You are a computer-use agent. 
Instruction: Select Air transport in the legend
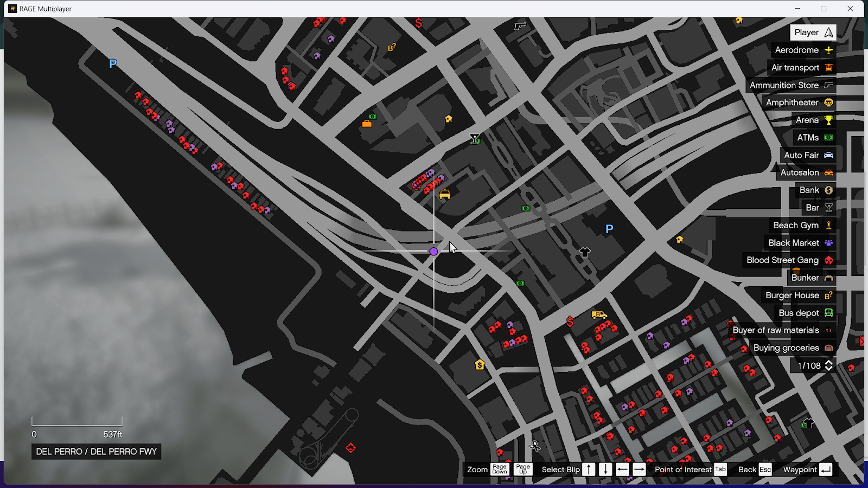point(802,68)
